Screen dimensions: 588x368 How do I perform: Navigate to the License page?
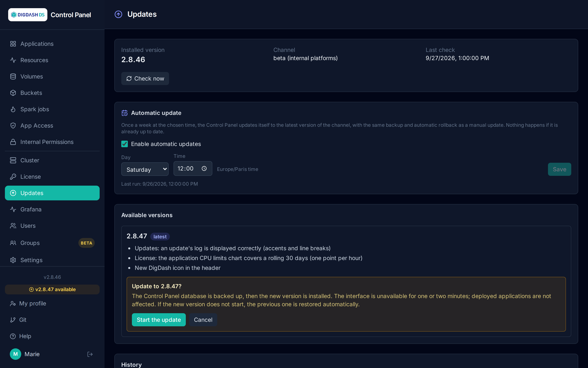52,177
